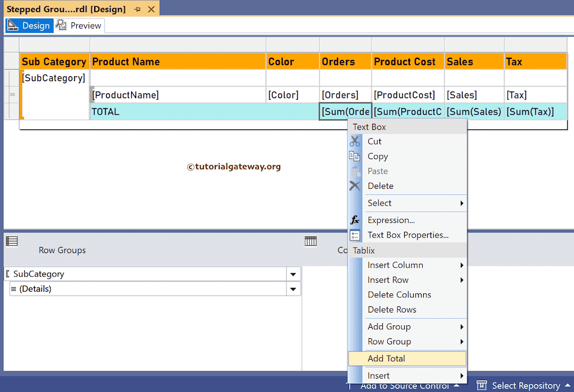The width and height of the screenshot is (574, 392).
Task: Choose Copy from context menu
Action: point(408,156)
